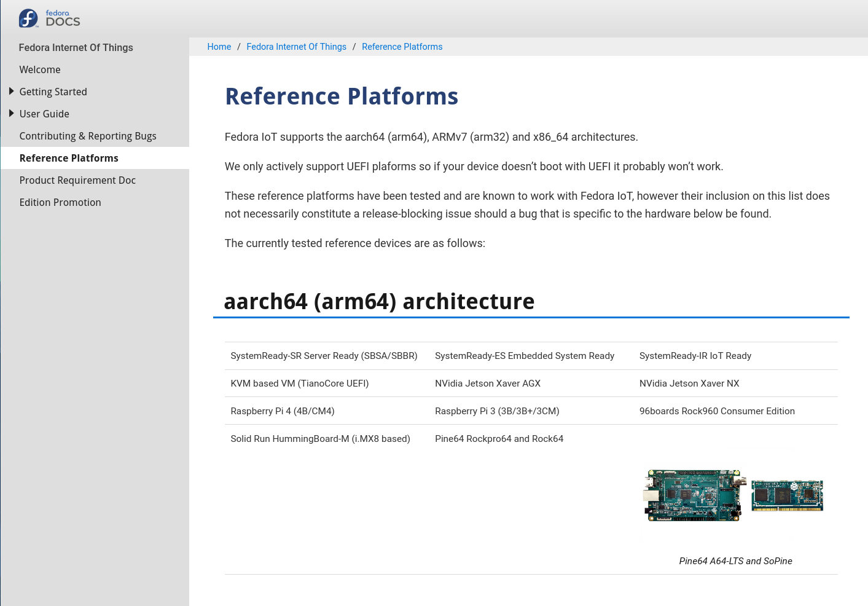This screenshot has width=868, height=606.
Task: Open the Edition Promotion page
Action: [x=60, y=202]
